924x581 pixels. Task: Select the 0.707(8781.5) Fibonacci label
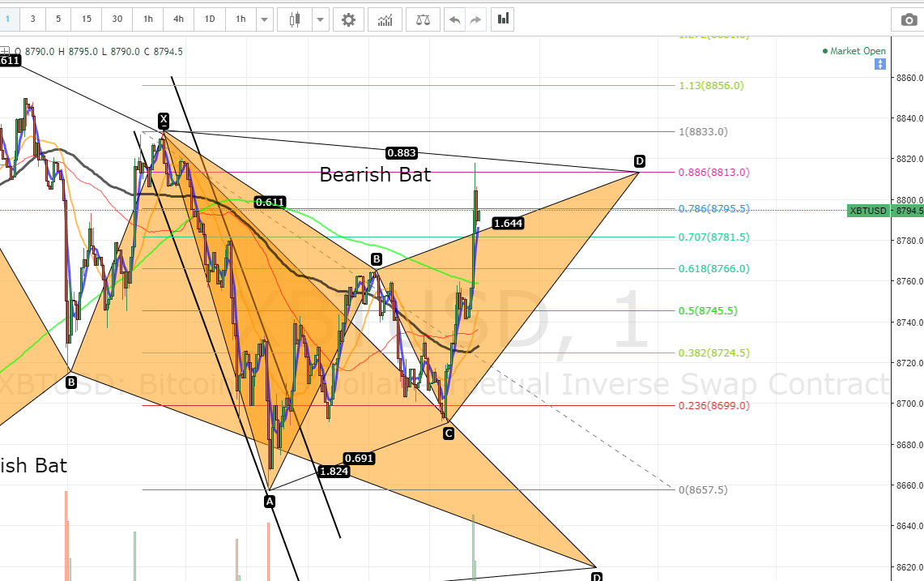tap(714, 237)
